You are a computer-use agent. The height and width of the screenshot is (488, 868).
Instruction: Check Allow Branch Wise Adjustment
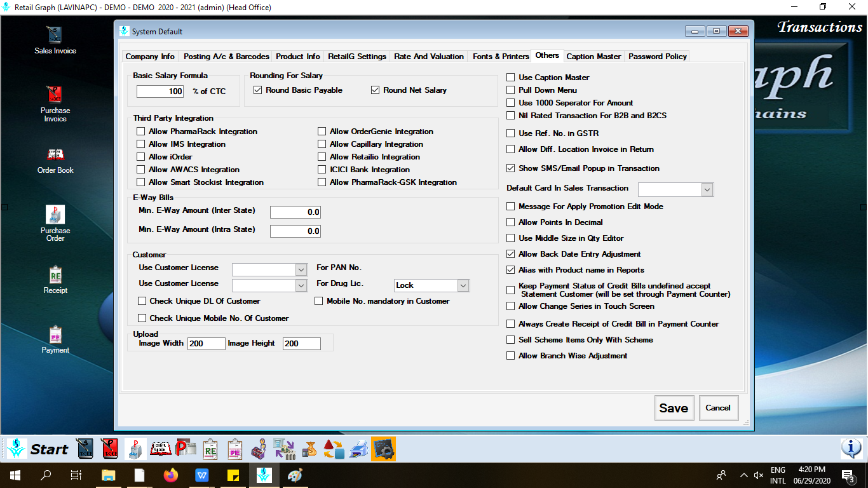pos(510,356)
